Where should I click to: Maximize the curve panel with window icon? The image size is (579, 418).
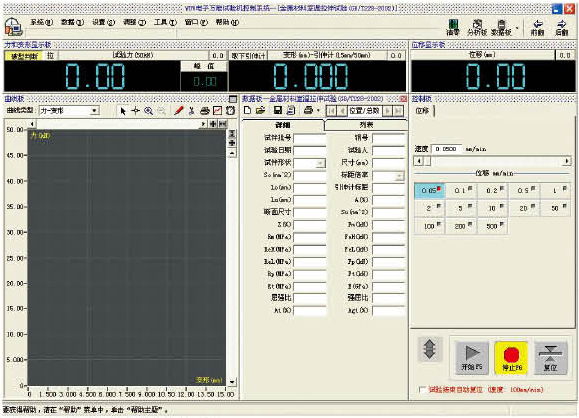(x=233, y=99)
